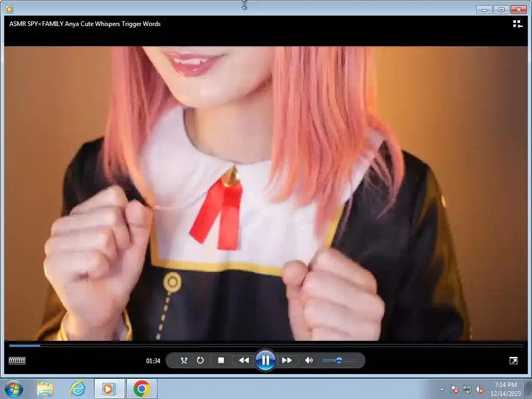Select Windows Media Player taskbar button
This screenshot has width=532, height=399.
click(109, 389)
